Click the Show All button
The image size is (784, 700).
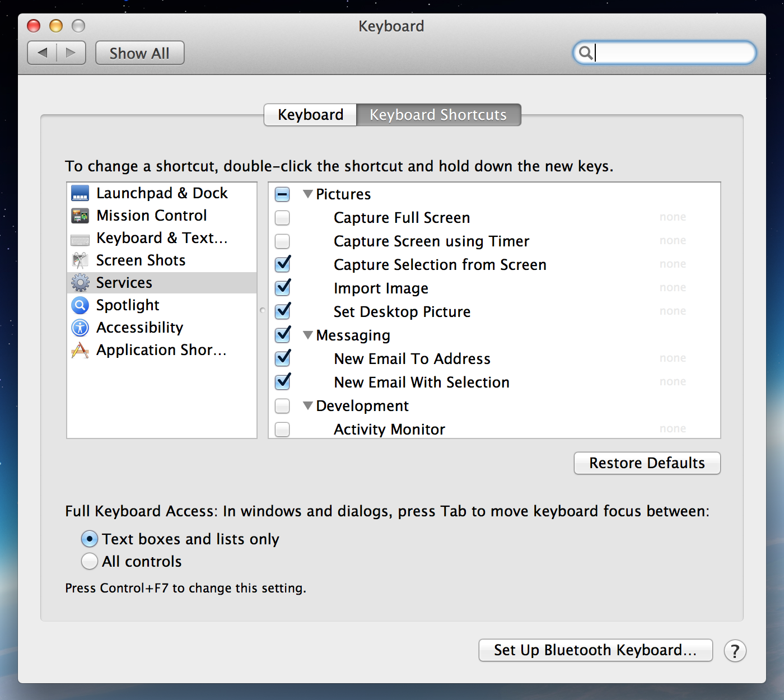coord(139,53)
